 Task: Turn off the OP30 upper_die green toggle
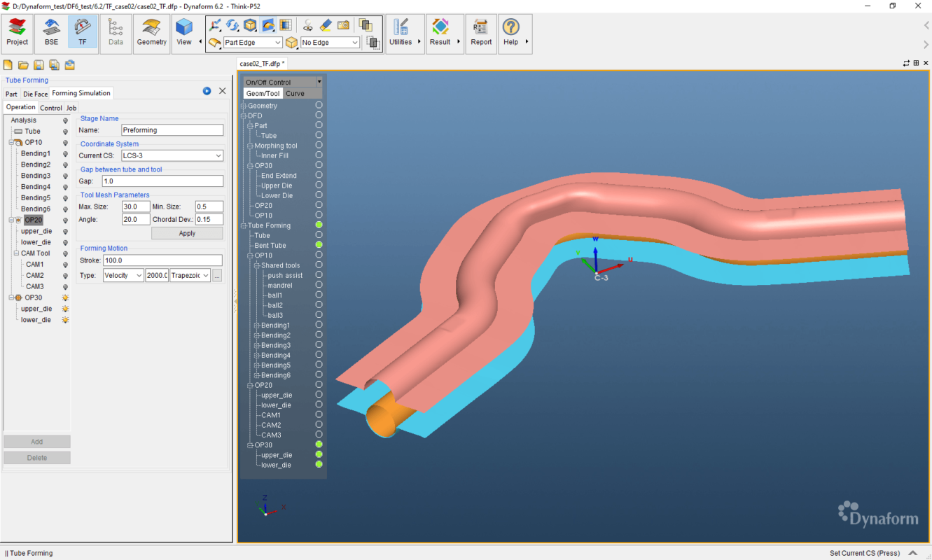tap(319, 454)
